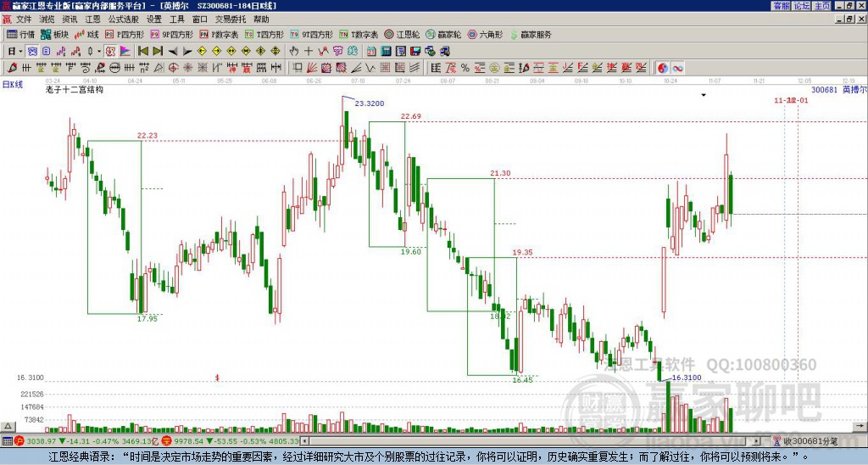Click the 23.3200 high price label
Image resolution: width=868 pixels, height=465 pixels.
point(370,103)
